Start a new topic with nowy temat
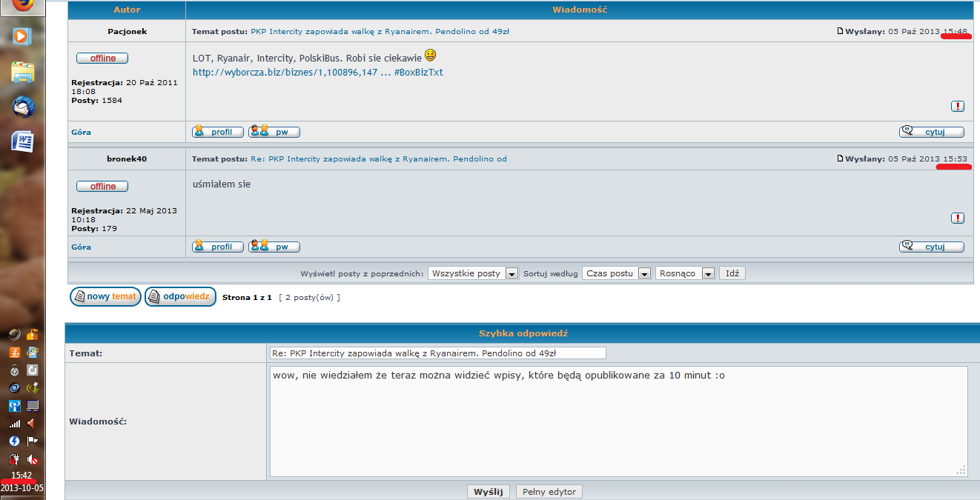The height and width of the screenshot is (500, 980). click(x=105, y=297)
